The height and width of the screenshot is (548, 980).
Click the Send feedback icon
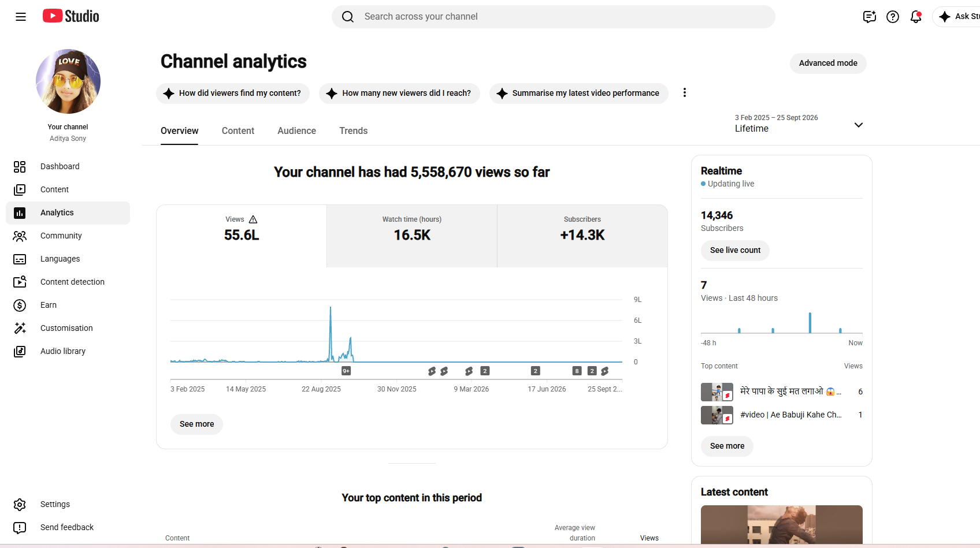coord(20,528)
